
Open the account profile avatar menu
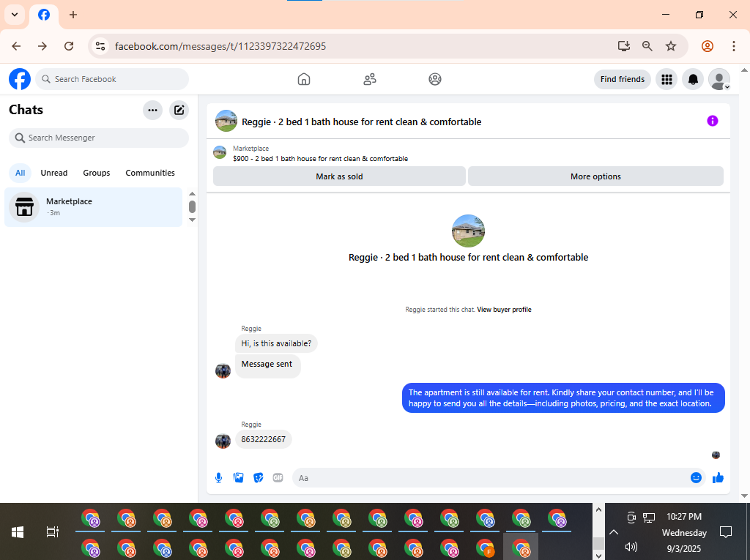(719, 79)
